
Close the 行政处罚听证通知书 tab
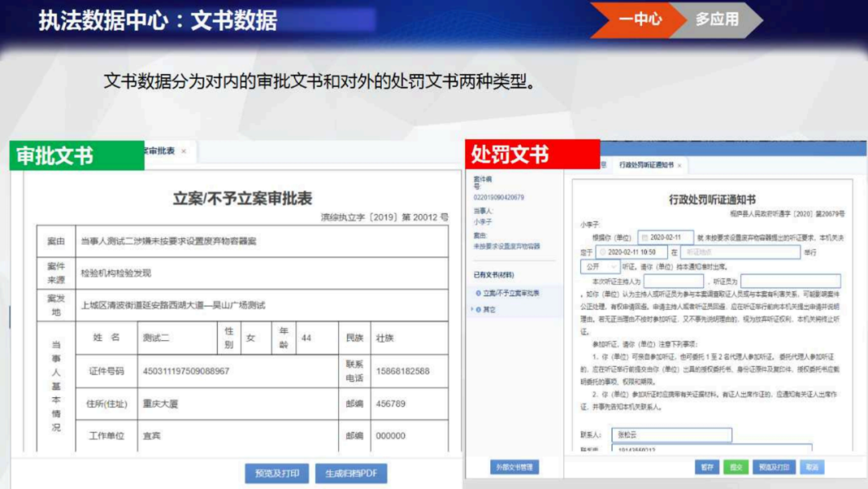click(x=678, y=164)
